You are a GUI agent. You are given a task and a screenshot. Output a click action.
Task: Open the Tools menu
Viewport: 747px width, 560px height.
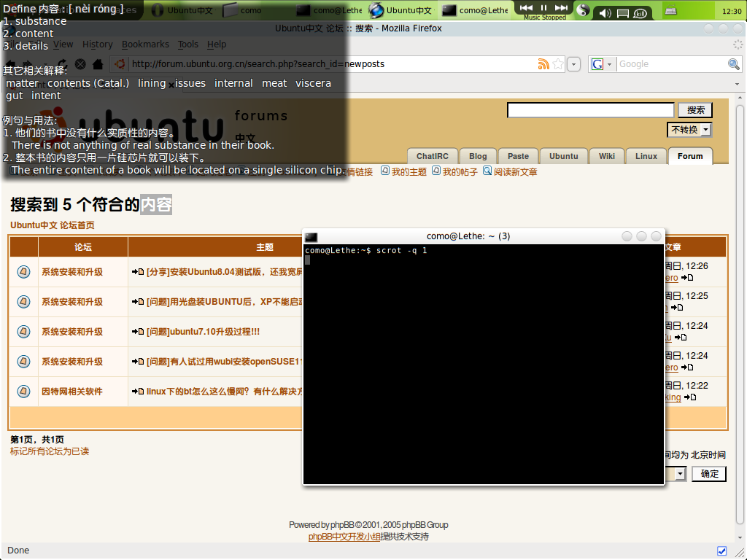[187, 44]
